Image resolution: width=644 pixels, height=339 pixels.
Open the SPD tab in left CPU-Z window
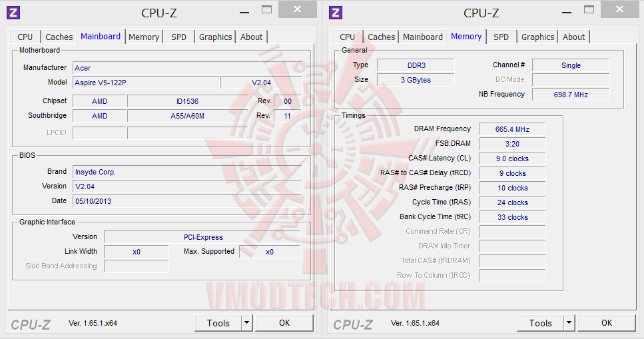178,37
